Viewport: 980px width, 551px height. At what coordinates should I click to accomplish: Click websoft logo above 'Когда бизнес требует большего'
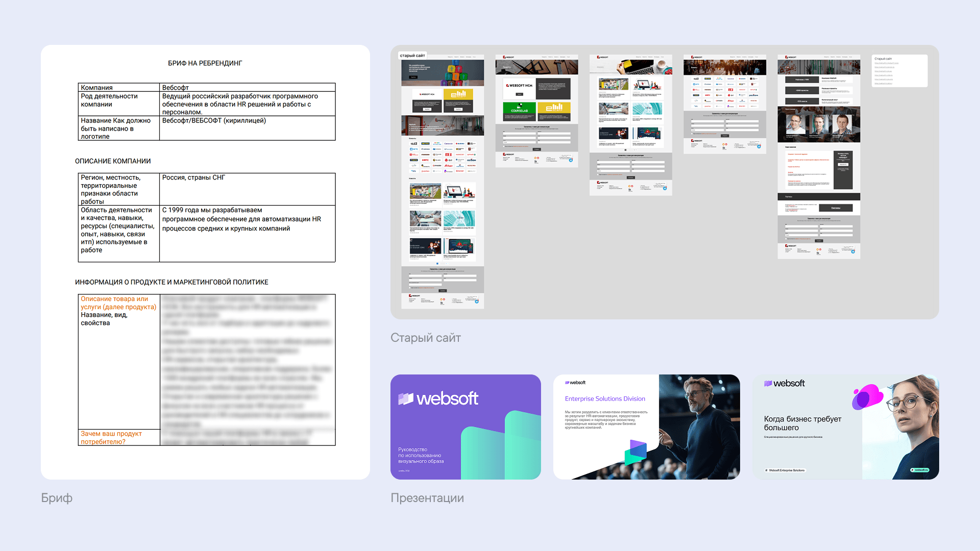click(x=785, y=383)
